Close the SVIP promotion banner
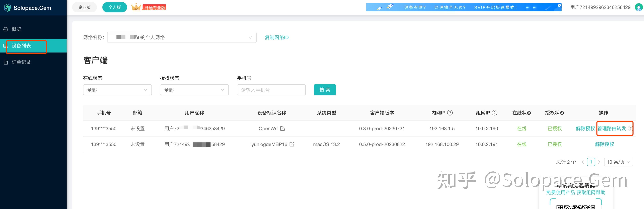The width and height of the screenshot is (644, 209). 559,5
